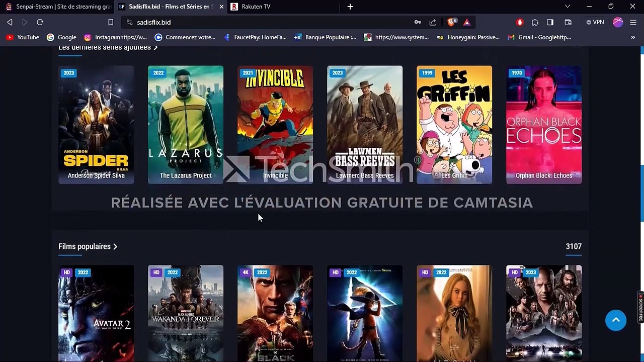Open the Google bookmark

[61, 37]
